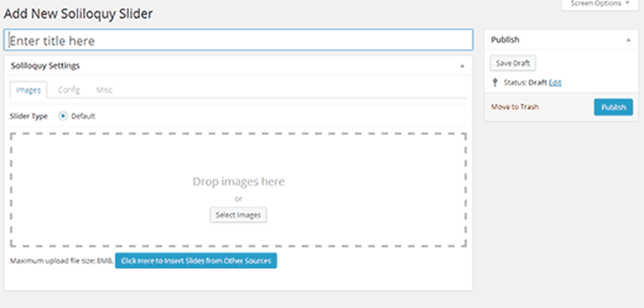Screen dimensions: 644x308
Task: Click the Slider Type label
Action: point(29,117)
